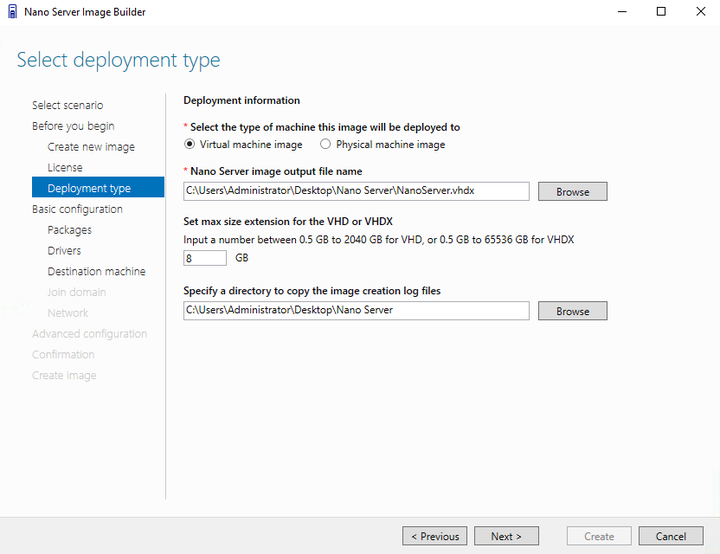Open the Select scenario step
This screenshot has width=720, height=554.
68,105
